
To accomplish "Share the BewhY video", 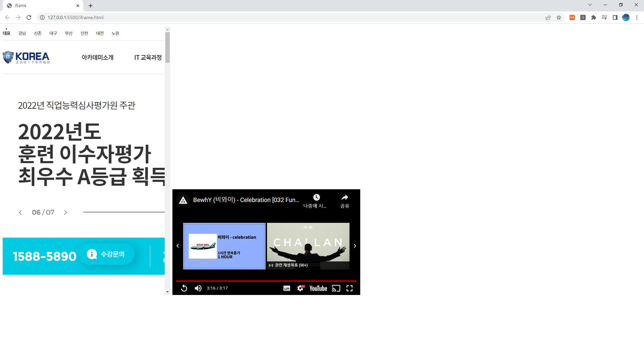I will click(345, 201).
